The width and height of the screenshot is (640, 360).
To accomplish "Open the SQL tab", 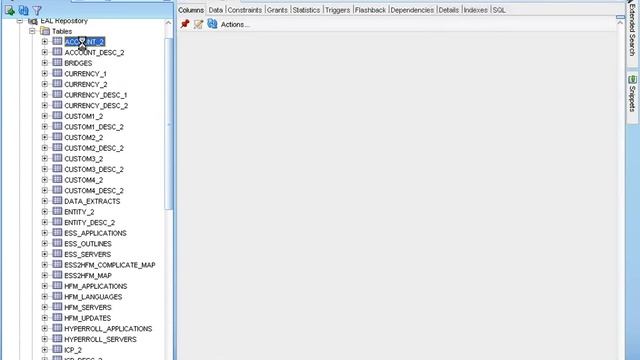I will (499, 10).
